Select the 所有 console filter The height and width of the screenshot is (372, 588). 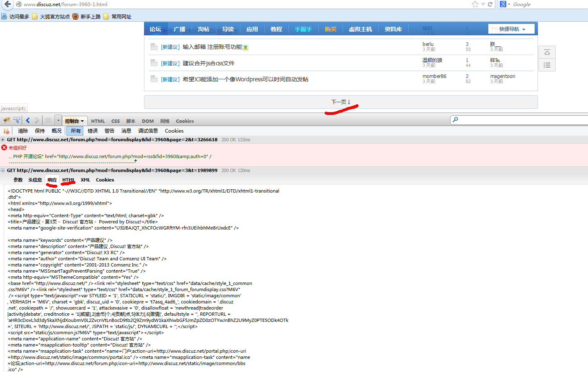pos(76,131)
